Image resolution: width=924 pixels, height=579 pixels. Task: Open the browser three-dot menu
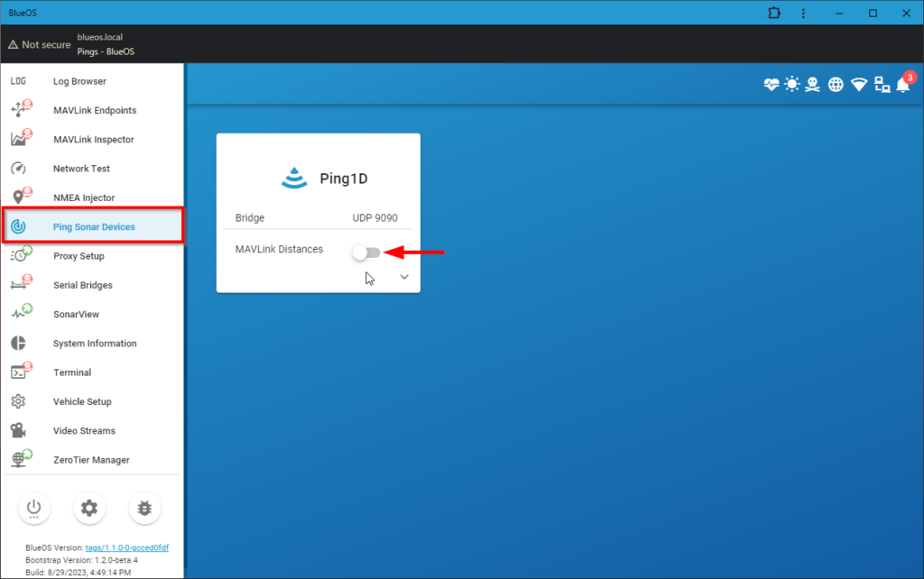click(803, 13)
